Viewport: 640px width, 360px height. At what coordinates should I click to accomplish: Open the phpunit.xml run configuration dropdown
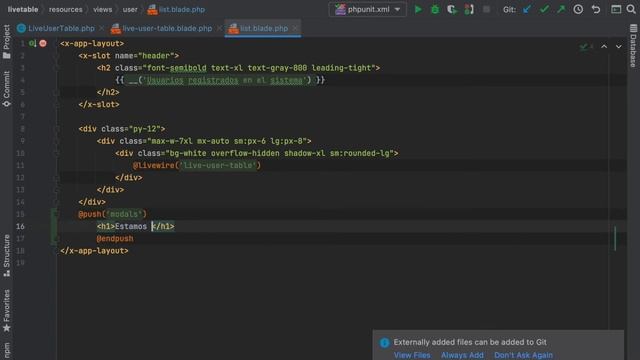[367, 9]
